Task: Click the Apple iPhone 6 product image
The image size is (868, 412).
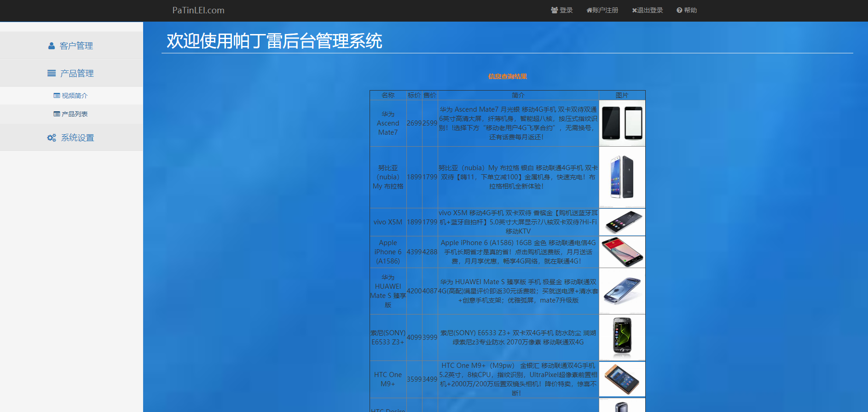Action: coord(622,252)
